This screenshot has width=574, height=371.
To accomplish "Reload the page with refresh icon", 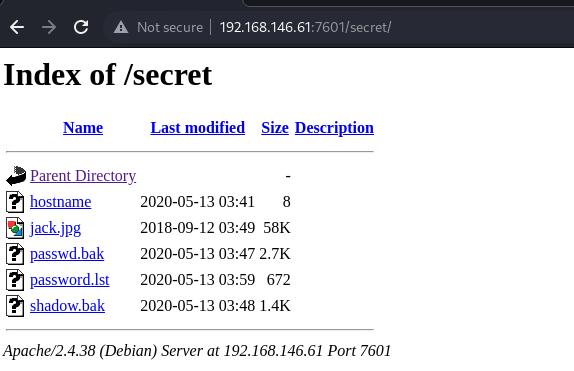I will click(81, 27).
